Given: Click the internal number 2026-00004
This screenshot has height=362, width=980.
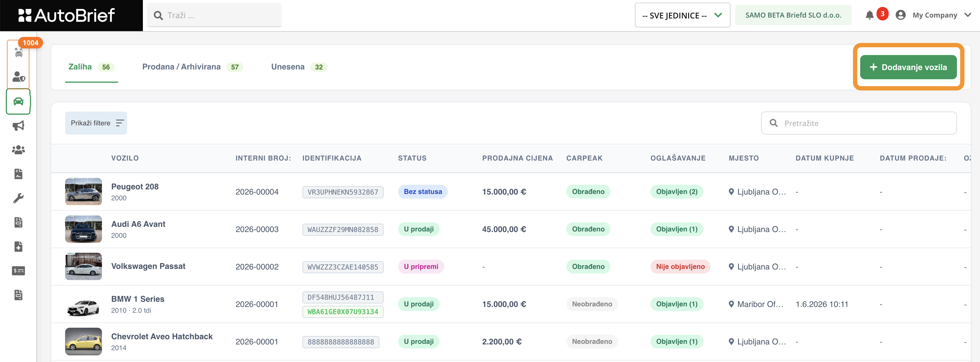Looking at the screenshot, I should pos(257,192).
